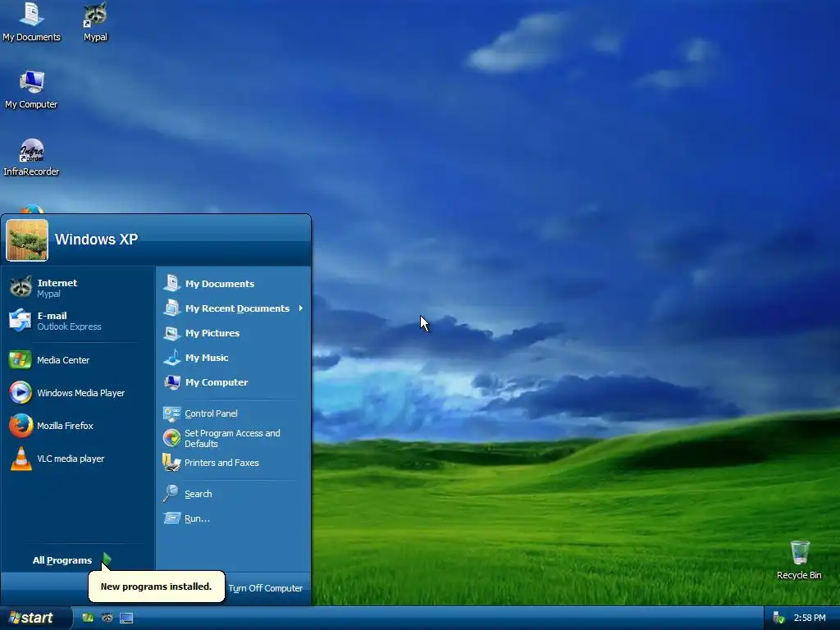Viewport: 840px width, 630px height.
Task: Click the 2:58 PM taskbar clock
Action: pyautogui.click(x=810, y=618)
